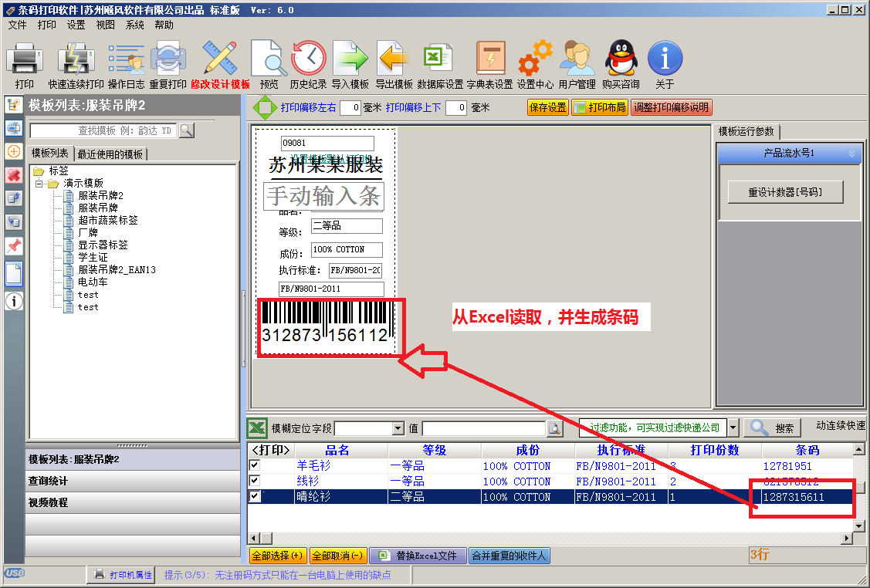Toggle print checkbox for 线衫 row
The height and width of the screenshot is (588, 870).
point(255,481)
